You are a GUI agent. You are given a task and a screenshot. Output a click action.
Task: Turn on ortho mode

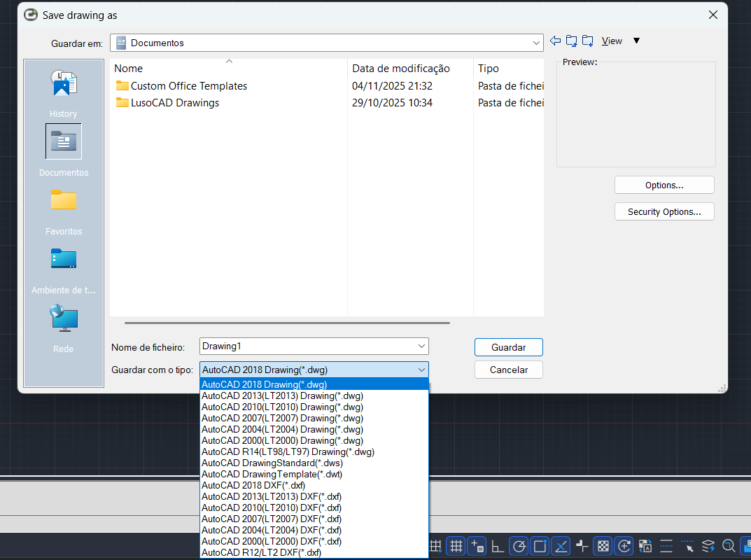tap(498, 546)
